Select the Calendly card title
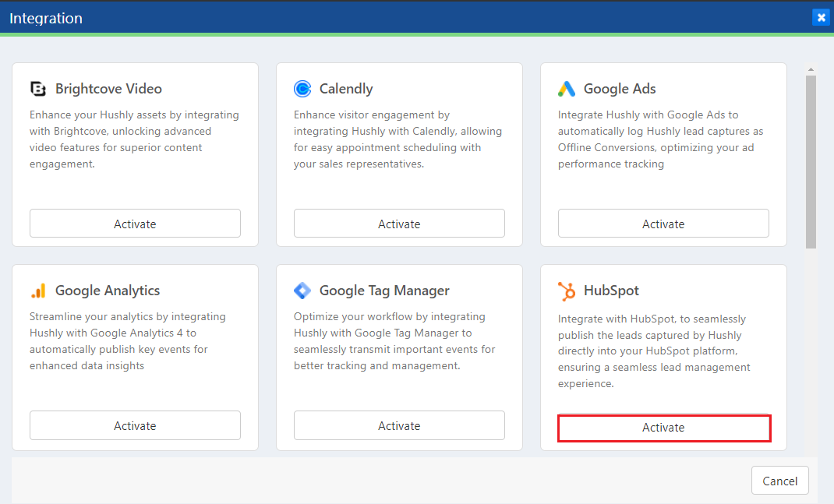 346,89
